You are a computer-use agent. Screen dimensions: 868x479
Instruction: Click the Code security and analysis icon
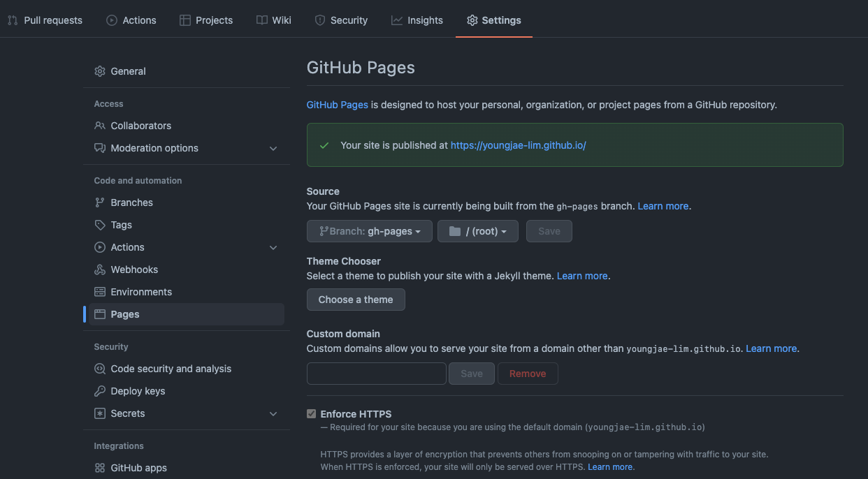point(100,369)
